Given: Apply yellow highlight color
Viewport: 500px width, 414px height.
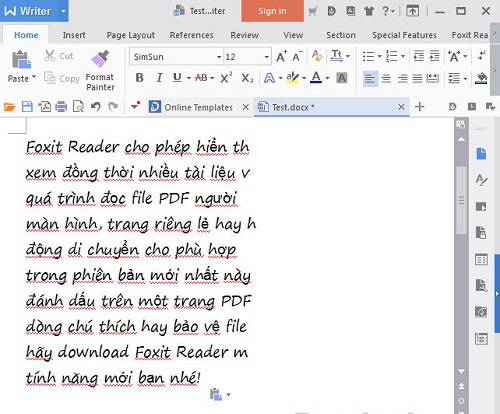Looking at the screenshot, I should 293,78.
